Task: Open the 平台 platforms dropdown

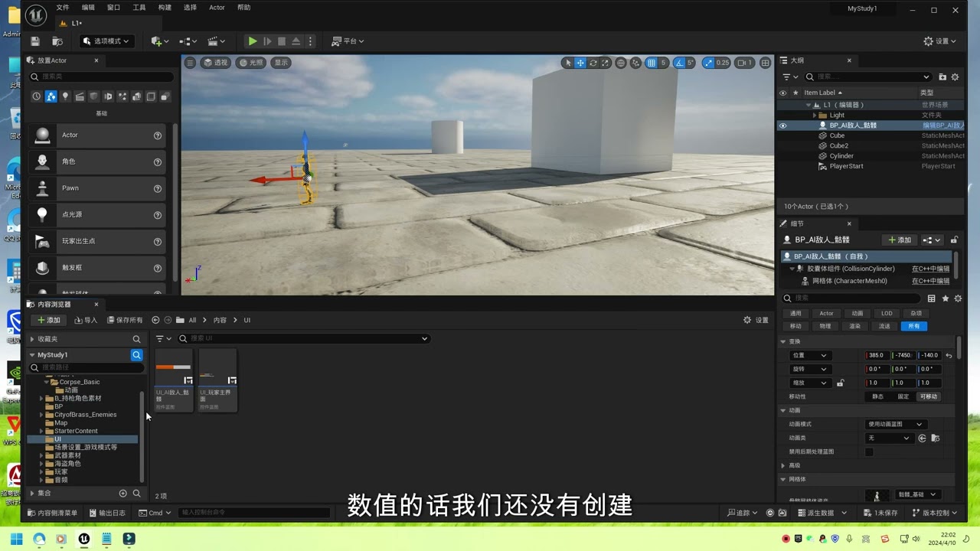Action: (x=348, y=41)
